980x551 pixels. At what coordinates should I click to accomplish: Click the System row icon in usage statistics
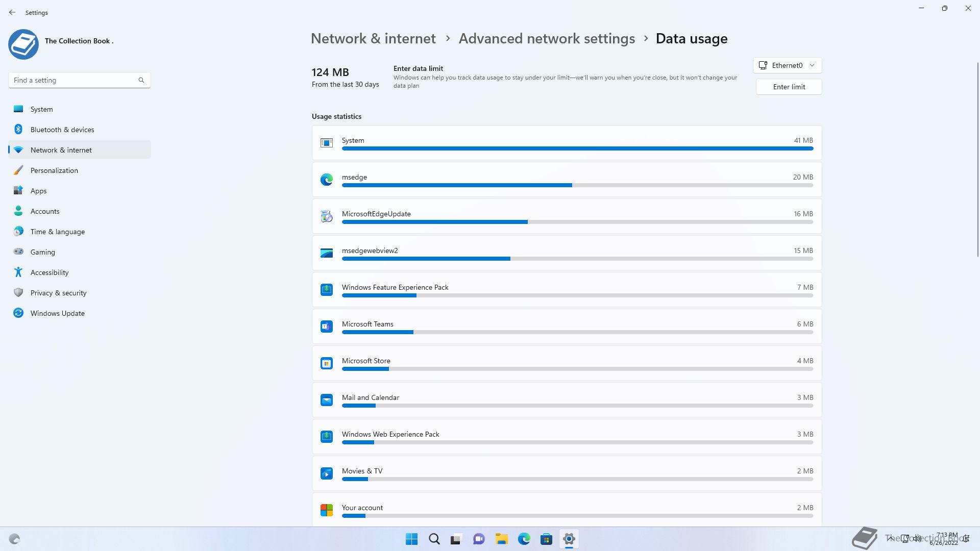tap(327, 143)
